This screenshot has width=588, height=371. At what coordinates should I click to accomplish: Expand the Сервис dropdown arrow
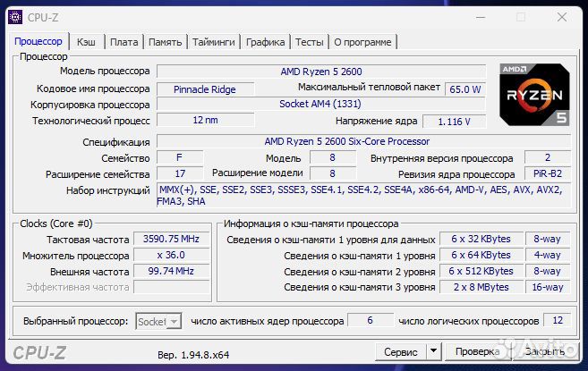[433, 351]
